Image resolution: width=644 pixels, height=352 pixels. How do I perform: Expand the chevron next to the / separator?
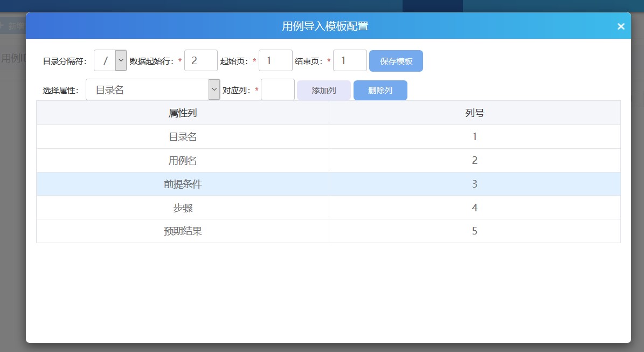click(120, 60)
